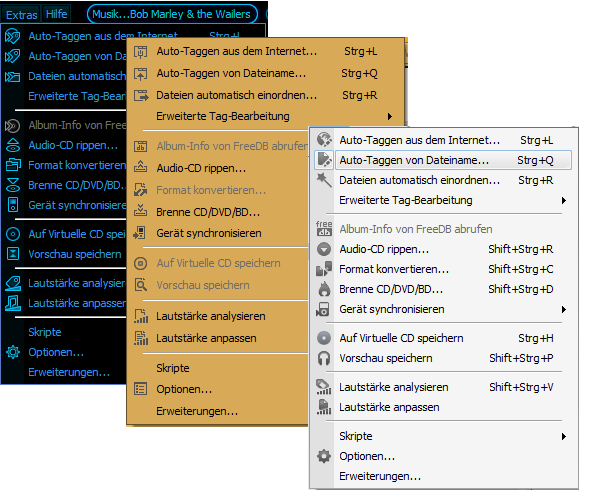Click the Optionen list icon in tan menu
This screenshot has height=500, width=600.
[141, 389]
